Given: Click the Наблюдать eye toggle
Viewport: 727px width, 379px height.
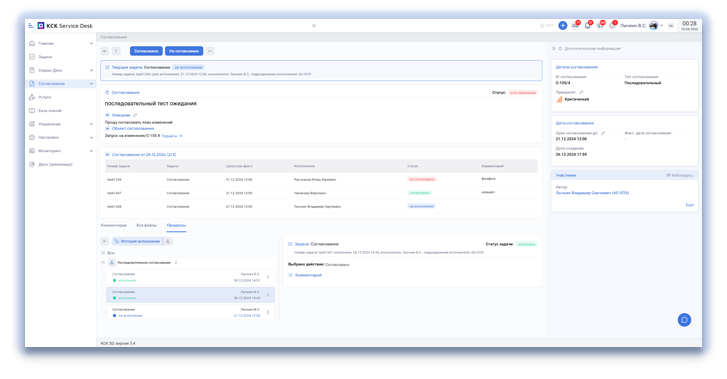Looking at the screenshot, I should click(680, 175).
